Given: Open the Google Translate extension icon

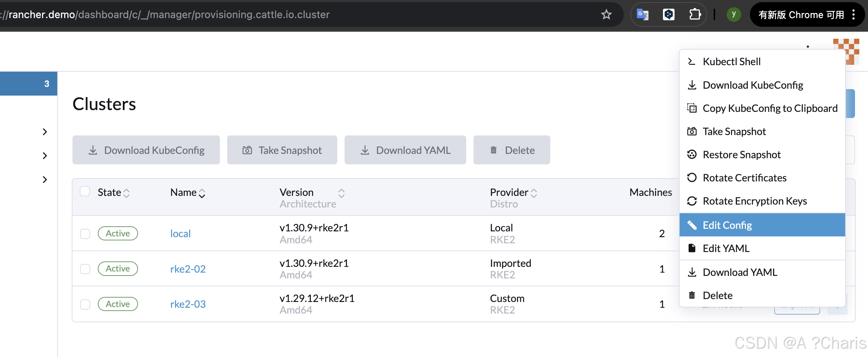Looking at the screenshot, I should [x=643, y=14].
